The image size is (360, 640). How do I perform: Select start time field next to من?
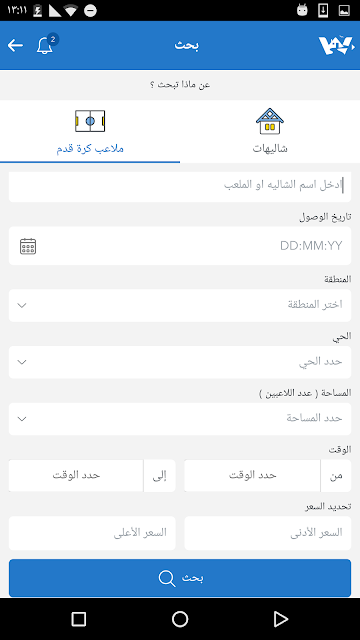tap(252, 476)
